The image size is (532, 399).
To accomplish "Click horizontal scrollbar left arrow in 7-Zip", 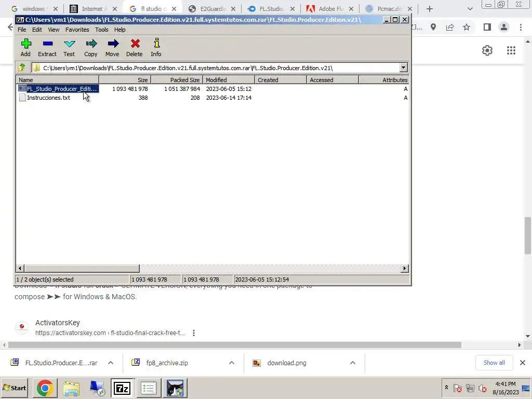I will coord(20,269).
